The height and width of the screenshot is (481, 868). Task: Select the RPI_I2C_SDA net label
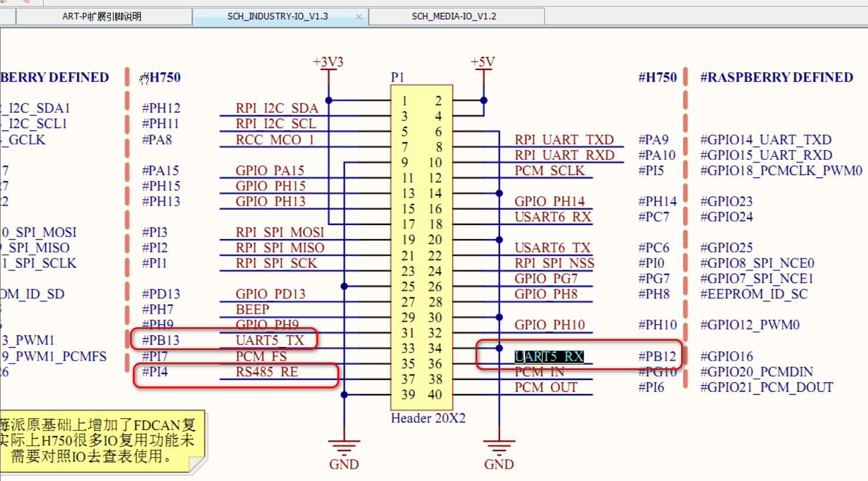pyautogui.click(x=277, y=108)
